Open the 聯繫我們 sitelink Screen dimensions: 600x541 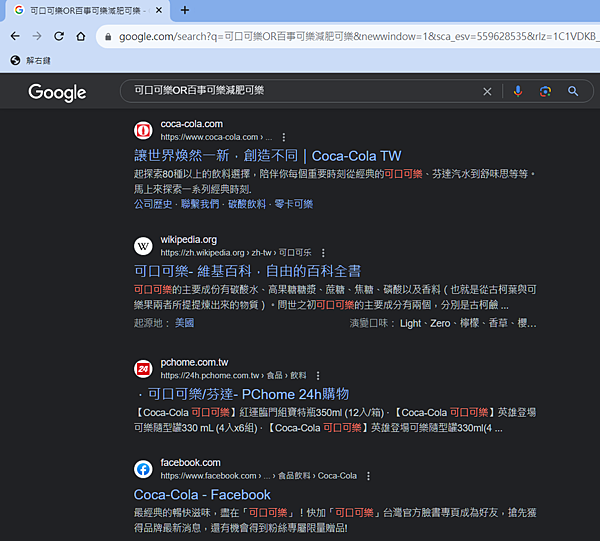pyautogui.click(x=200, y=204)
